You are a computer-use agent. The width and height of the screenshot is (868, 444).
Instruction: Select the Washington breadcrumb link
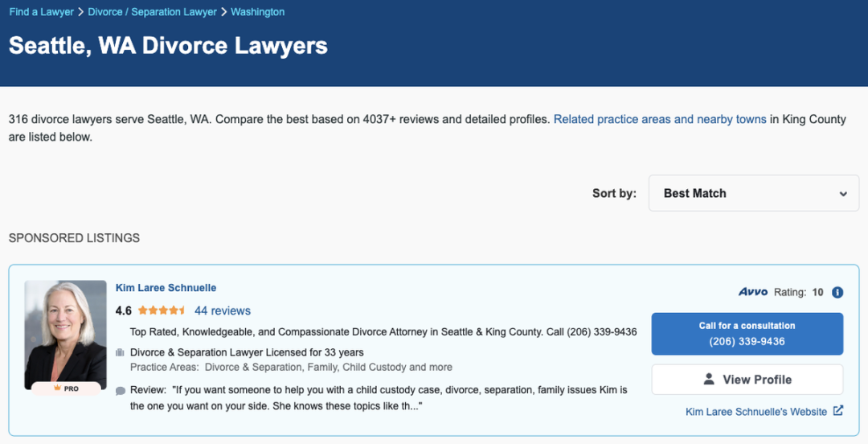(257, 11)
